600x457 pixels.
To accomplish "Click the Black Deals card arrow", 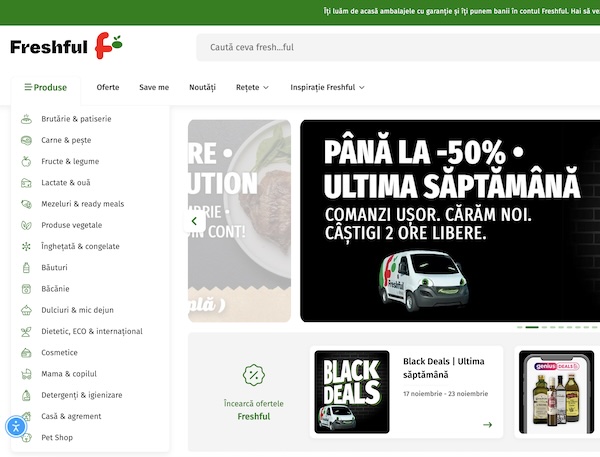I will 487,425.
